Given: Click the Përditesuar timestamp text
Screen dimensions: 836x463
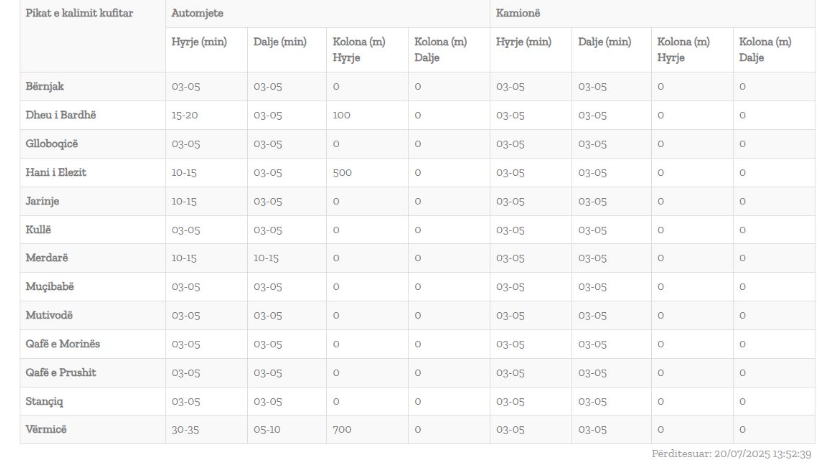Looking at the screenshot, I should (732, 454).
